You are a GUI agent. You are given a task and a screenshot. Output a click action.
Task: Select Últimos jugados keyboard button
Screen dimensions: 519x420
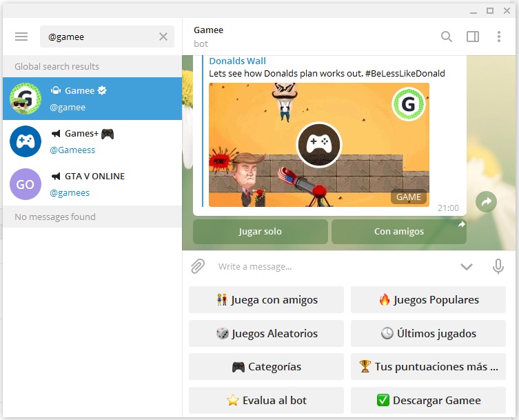click(x=428, y=334)
